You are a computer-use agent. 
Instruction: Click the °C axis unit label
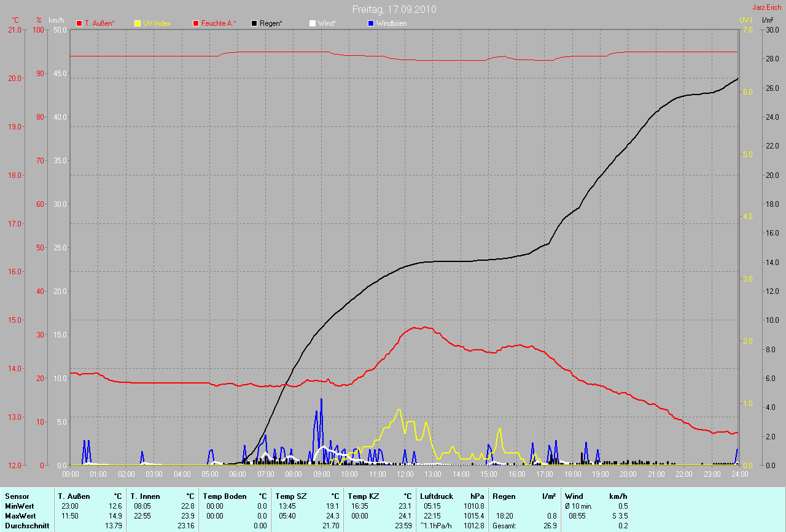[16, 20]
